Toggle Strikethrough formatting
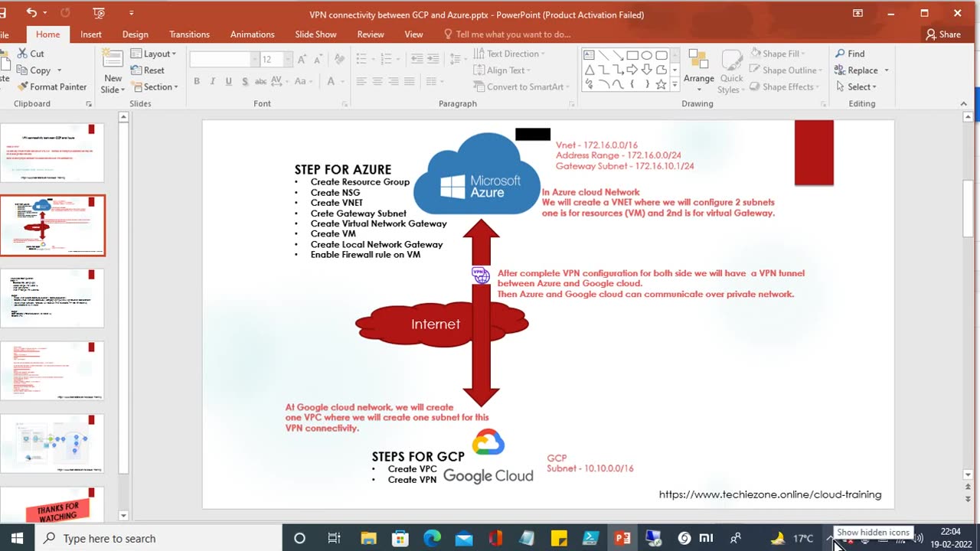The height and width of the screenshot is (551, 980). tap(262, 81)
